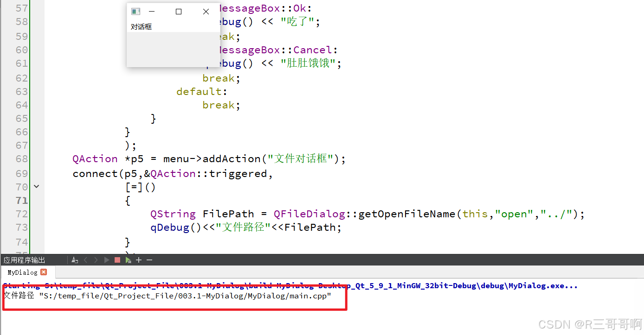
Task: Minimize the small 对话框 window
Action: 151,12
